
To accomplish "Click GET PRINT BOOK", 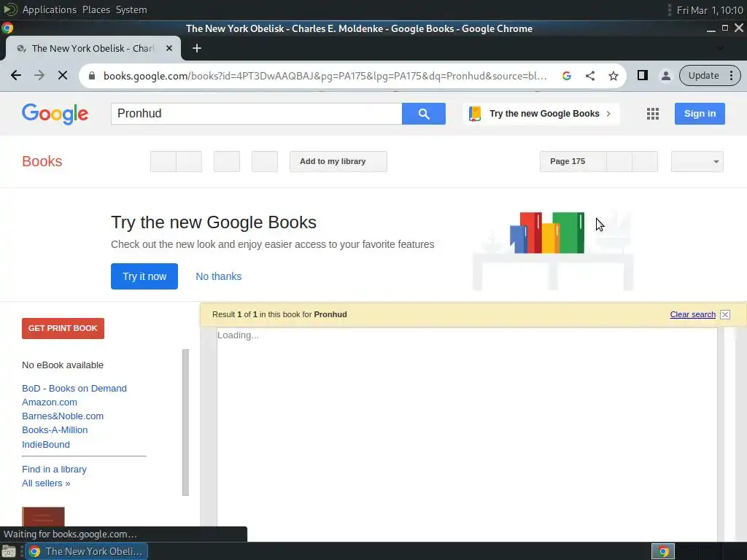I will [x=63, y=328].
